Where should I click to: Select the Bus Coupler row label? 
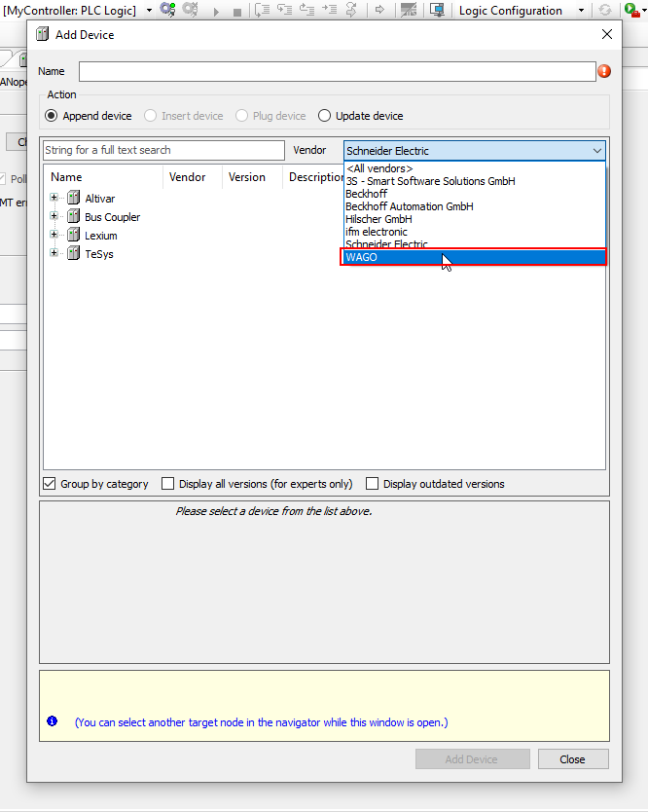pos(112,217)
